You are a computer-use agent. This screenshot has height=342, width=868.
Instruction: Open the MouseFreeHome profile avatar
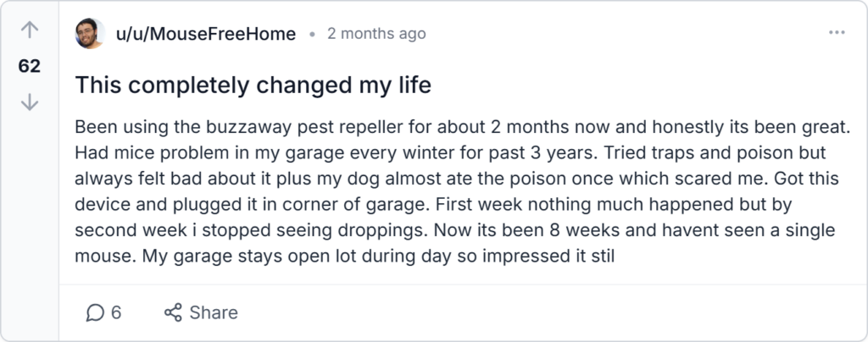click(90, 34)
